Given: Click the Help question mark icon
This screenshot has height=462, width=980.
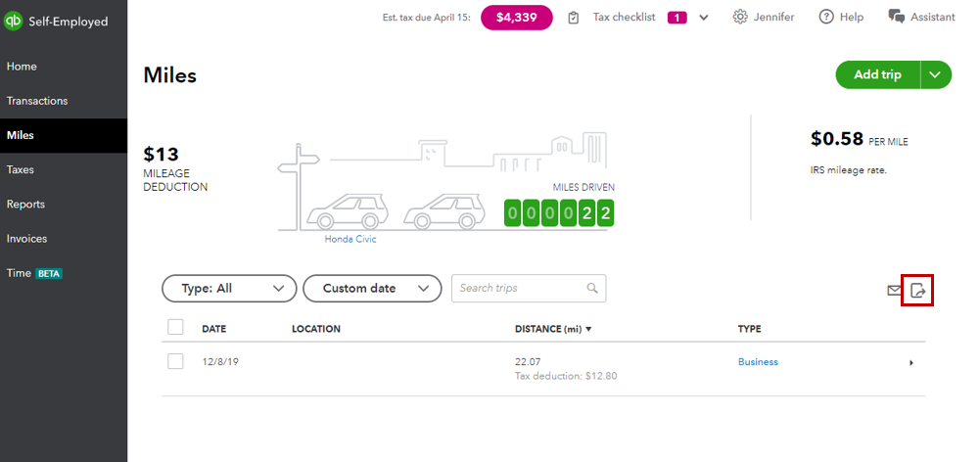Looking at the screenshot, I should (826, 17).
